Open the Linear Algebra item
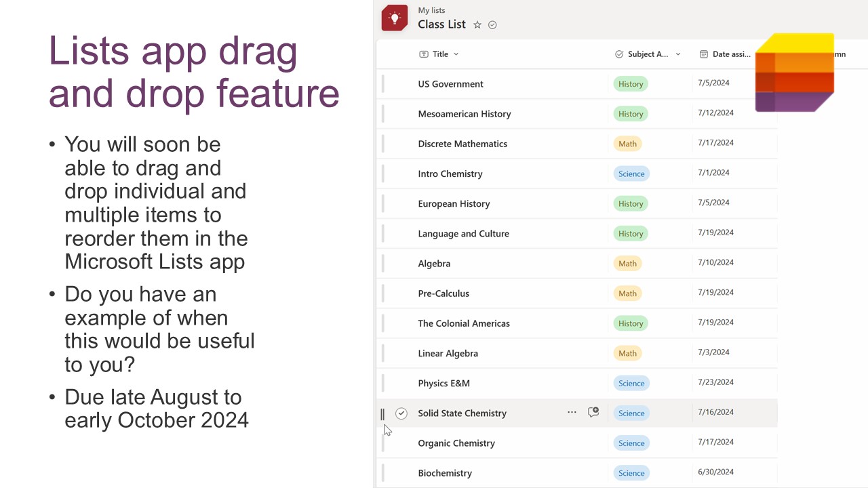This screenshot has width=868, height=488. pyautogui.click(x=448, y=353)
